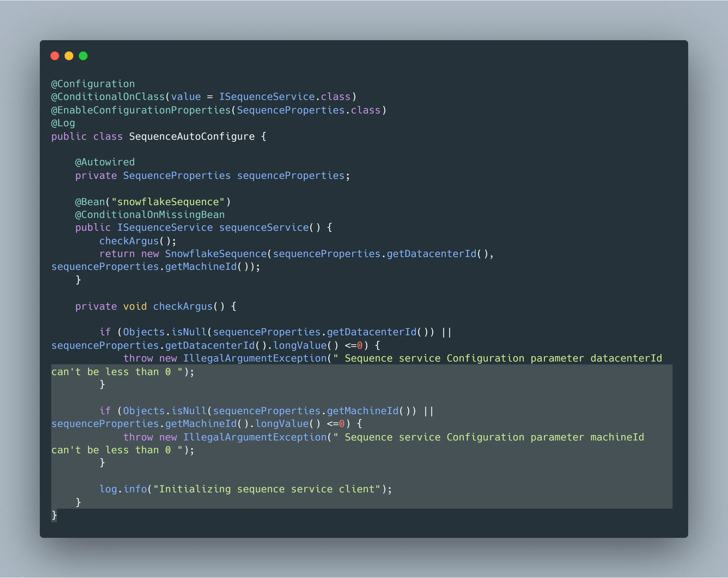
Task: Click first IllegalArgumentException for datacenterId
Action: coord(255,358)
